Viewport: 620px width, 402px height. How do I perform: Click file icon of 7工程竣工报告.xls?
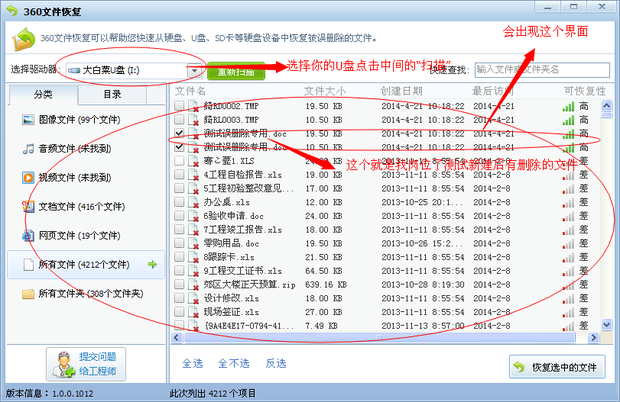point(193,229)
